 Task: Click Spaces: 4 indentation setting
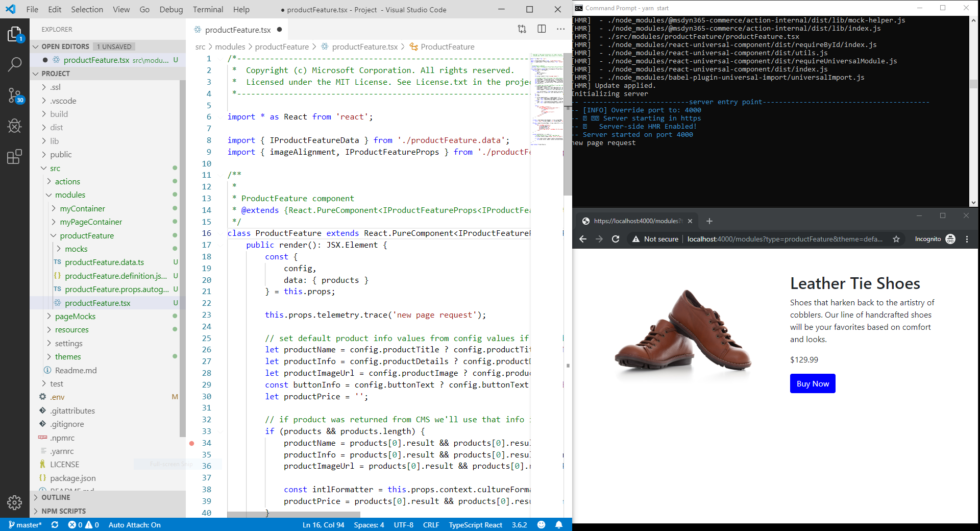tap(369, 525)
